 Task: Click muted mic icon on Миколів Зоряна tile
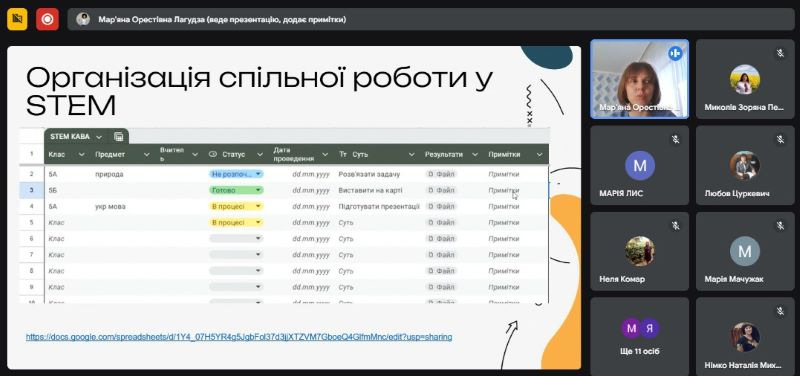780,53
